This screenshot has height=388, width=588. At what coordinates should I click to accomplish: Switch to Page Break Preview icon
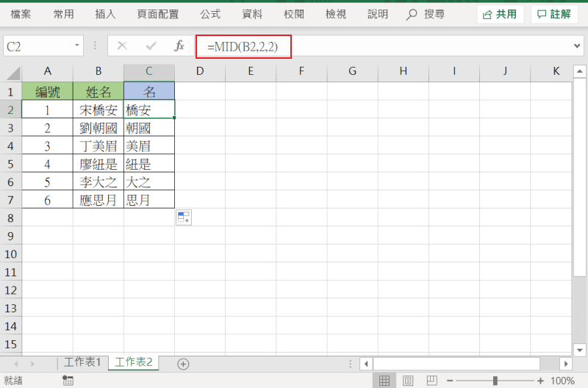[x=431, y=381]
